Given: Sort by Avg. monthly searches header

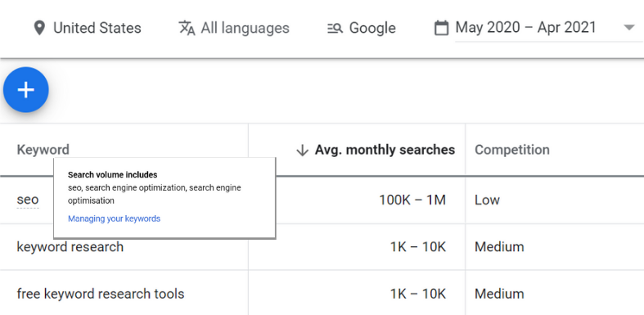Looking at the screenshot, I should 385,150.
